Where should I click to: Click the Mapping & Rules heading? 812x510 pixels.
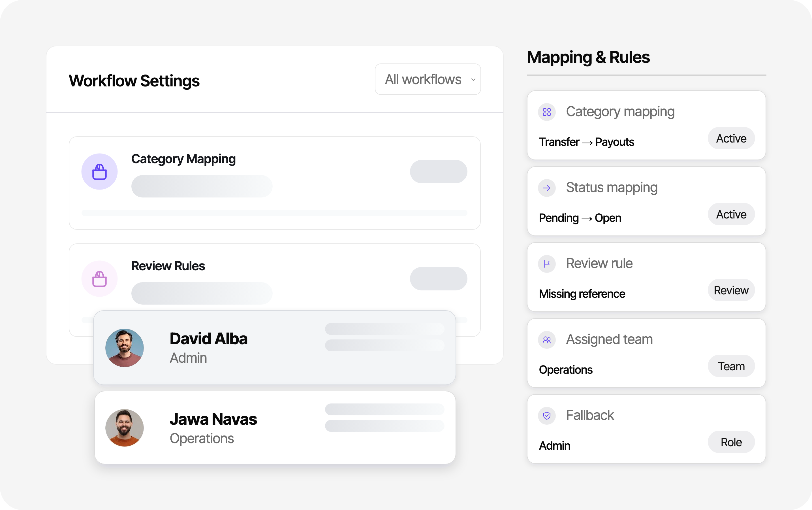(x=588, y=57)
